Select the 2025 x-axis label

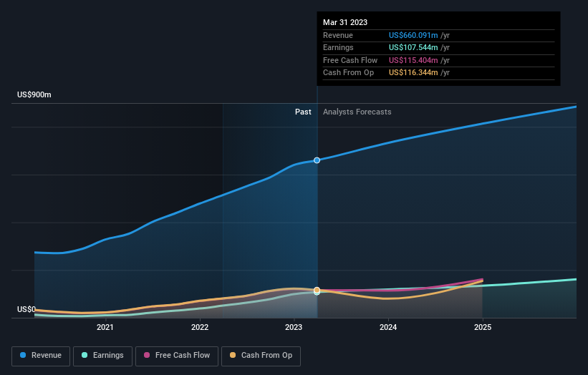[483, 327]
